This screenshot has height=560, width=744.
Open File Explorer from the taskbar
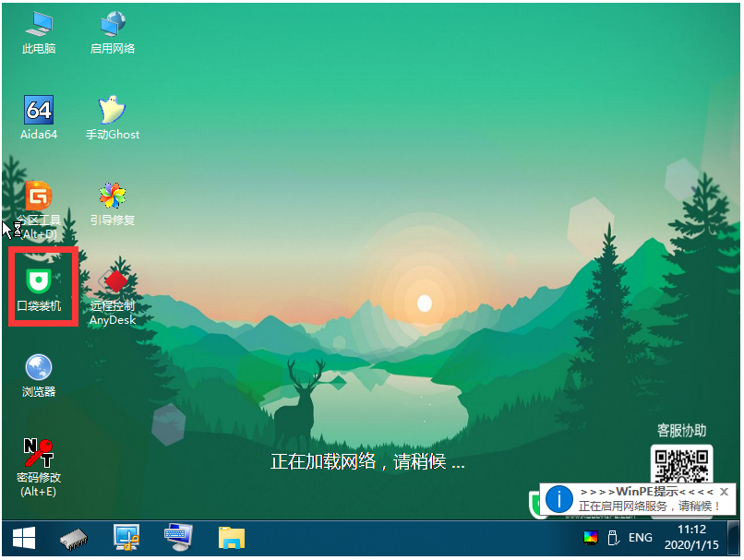(x=230, y=538)
